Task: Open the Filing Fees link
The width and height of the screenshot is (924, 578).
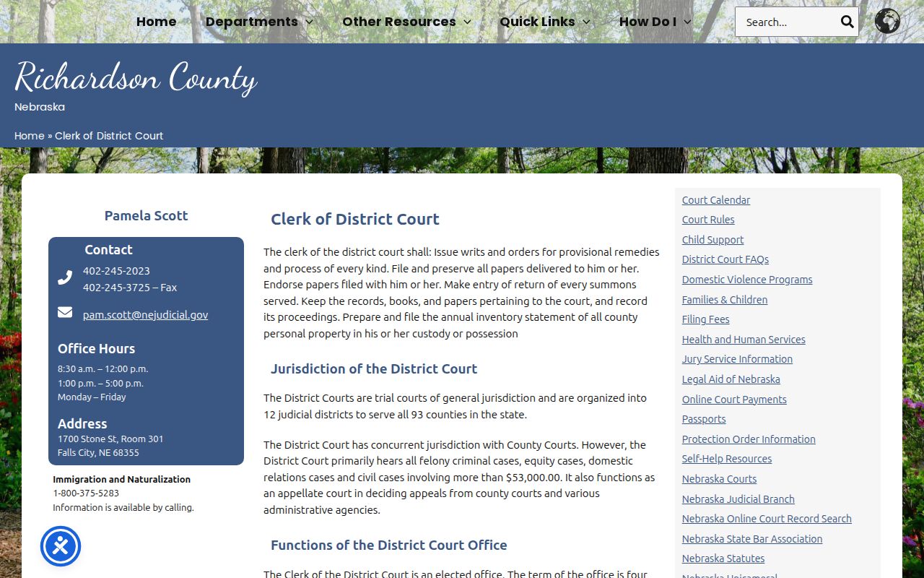Action: pyautogui.click(x=706, y=319)
